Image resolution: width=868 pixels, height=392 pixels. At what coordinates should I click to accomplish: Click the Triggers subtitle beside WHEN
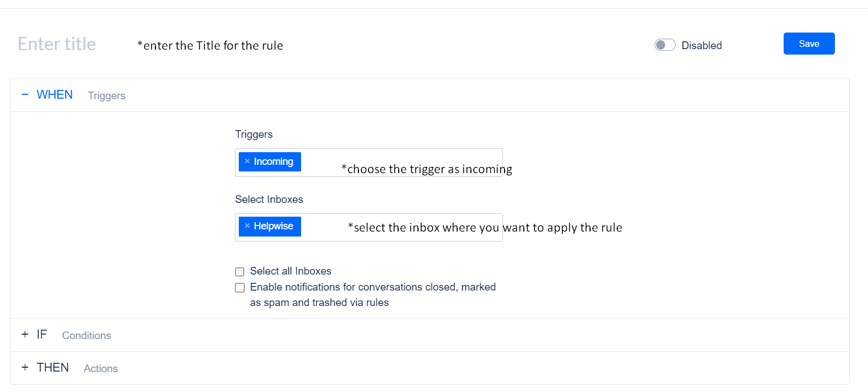106,96
